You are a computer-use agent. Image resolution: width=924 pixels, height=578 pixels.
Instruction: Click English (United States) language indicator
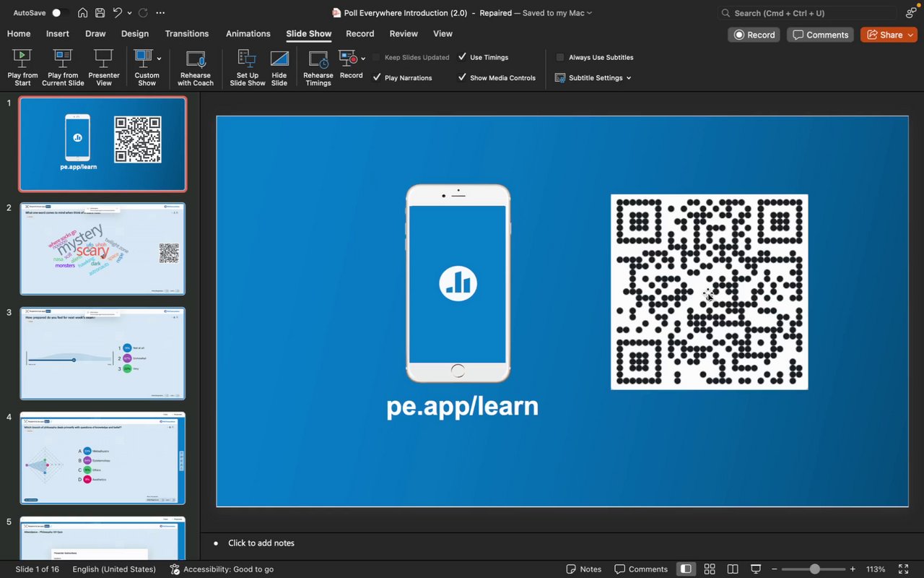[114, 569]
